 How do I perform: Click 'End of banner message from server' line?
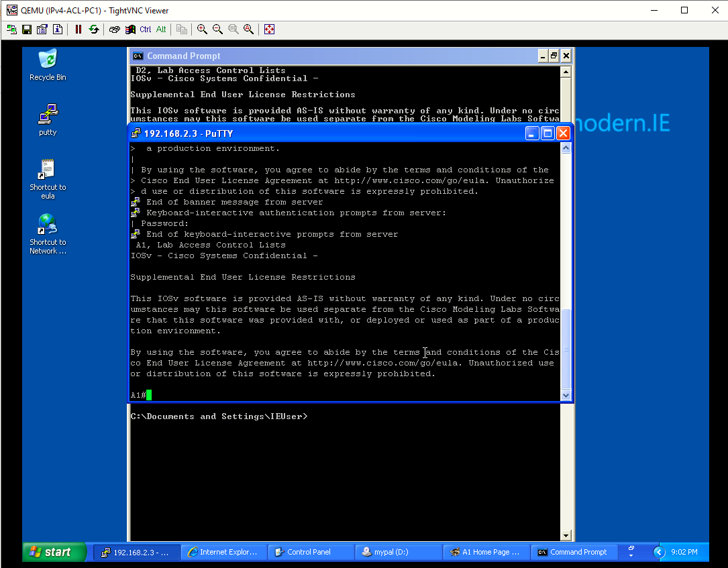(234, 202)
